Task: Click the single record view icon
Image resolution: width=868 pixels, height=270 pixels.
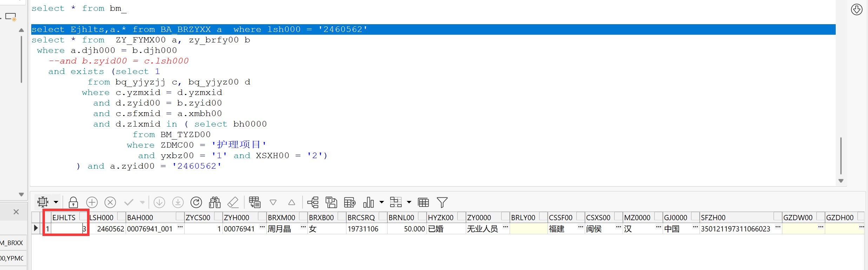Action: (x=255, y=202)
